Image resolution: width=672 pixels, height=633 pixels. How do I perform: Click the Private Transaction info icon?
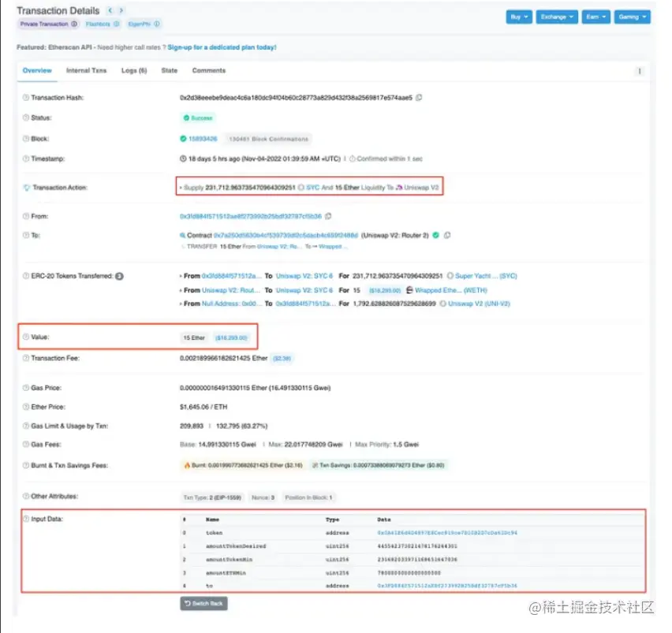point(74,24)
